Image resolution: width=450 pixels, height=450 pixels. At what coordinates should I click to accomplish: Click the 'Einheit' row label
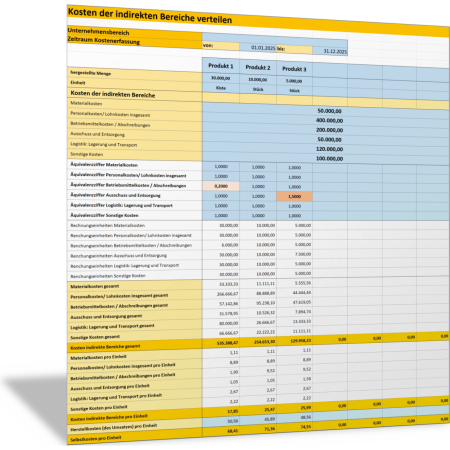[x=134, y=84]
